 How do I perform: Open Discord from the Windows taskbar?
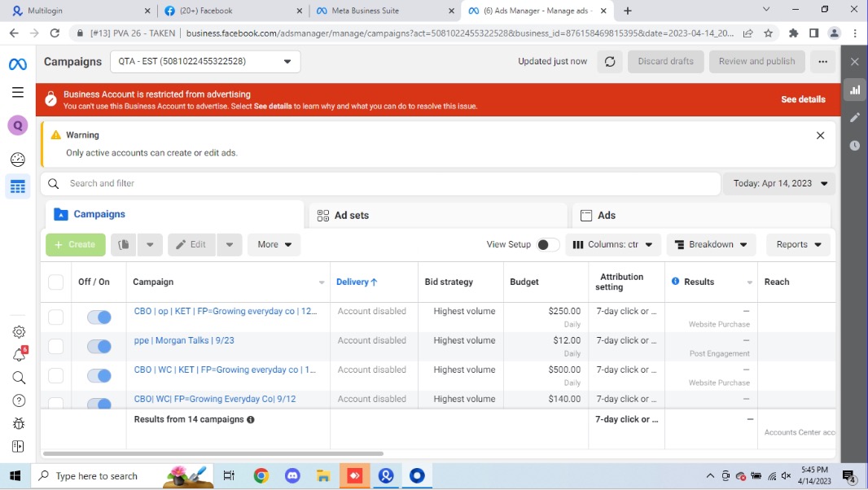pos(292,475)
